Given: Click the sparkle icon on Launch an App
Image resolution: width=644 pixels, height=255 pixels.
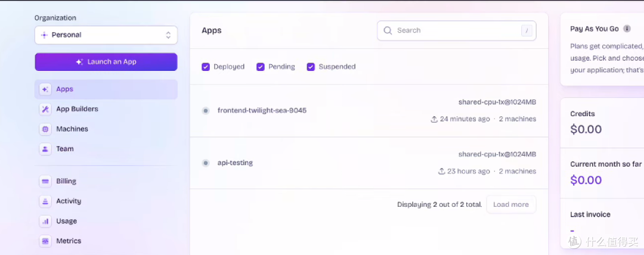Looking at the screenshot, I should pos(80,62).
